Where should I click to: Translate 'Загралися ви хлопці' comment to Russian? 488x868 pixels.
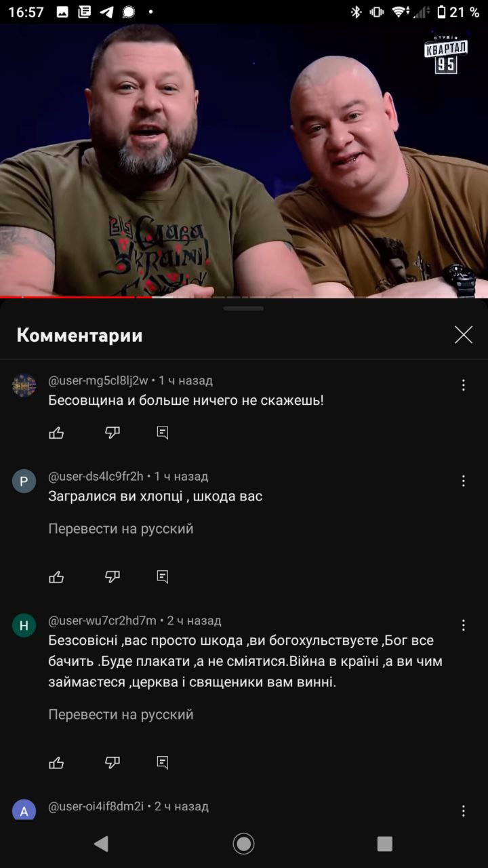click(x=121, y=529)
